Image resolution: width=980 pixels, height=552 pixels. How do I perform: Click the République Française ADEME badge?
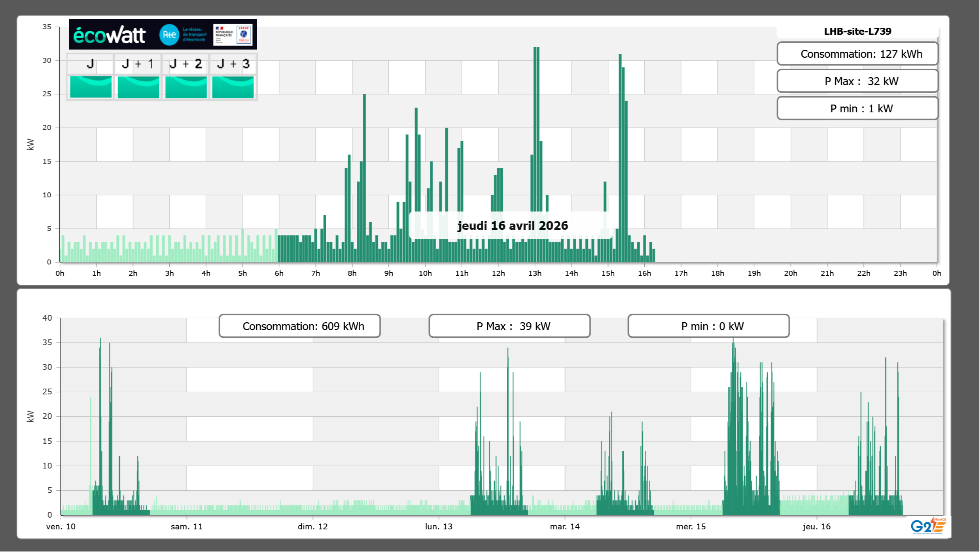233,35
